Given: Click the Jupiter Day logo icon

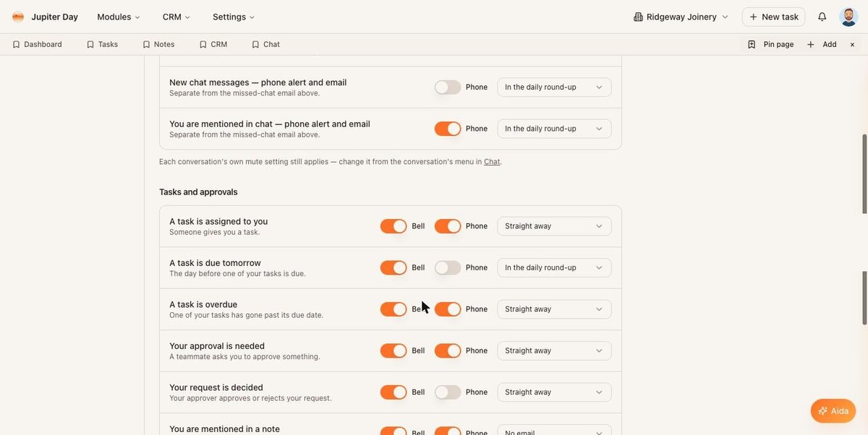Looking at the screenshot, I should 18,17.
